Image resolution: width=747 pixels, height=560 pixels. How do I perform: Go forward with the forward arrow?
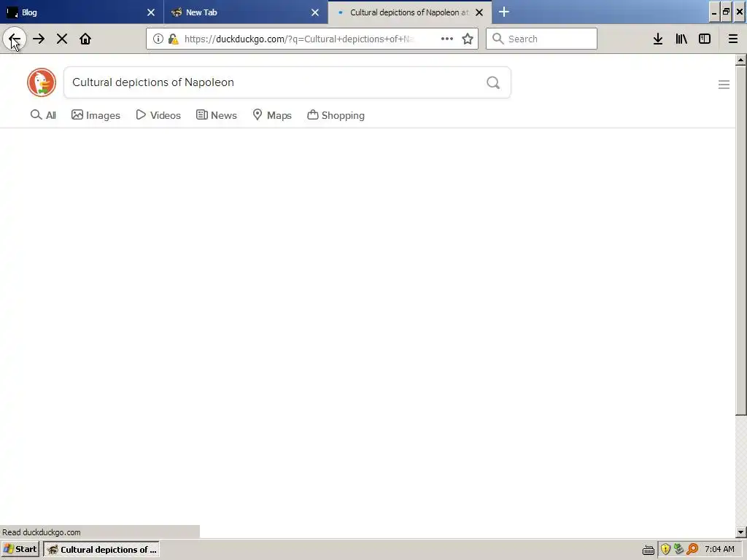pos(39,39)
